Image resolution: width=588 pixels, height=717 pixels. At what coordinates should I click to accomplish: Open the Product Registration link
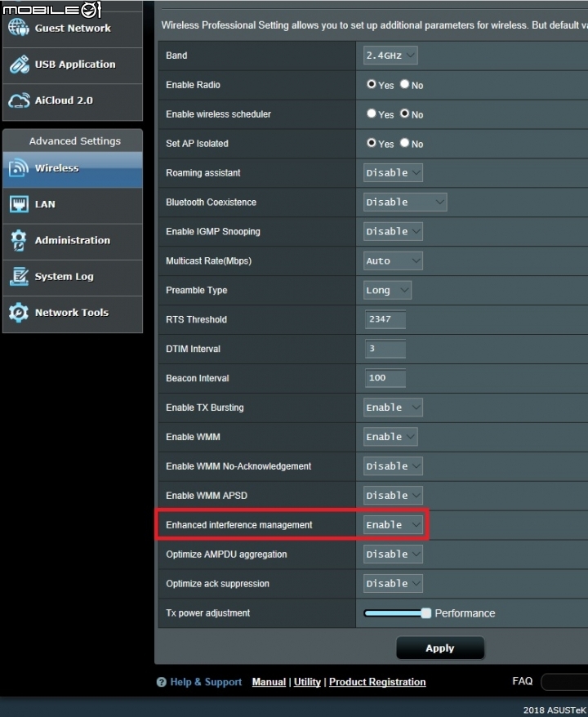point(377,682)
